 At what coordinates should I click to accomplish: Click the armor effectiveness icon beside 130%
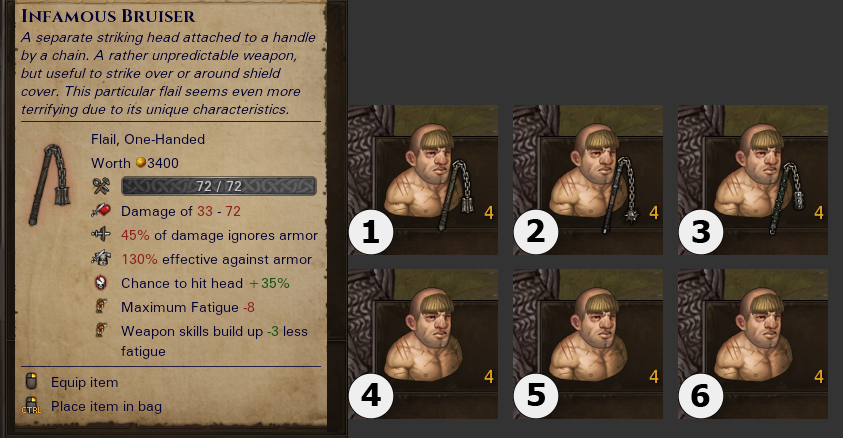click(101, 259)
